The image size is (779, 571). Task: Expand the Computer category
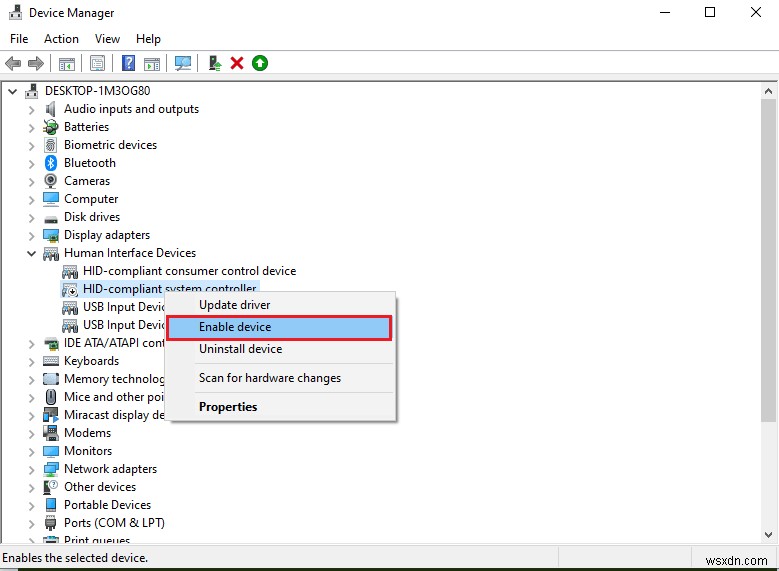pos(31,200)
